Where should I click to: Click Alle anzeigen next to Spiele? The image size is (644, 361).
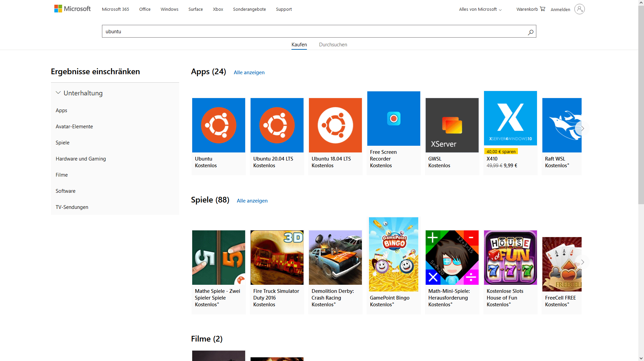coord(252,201)
